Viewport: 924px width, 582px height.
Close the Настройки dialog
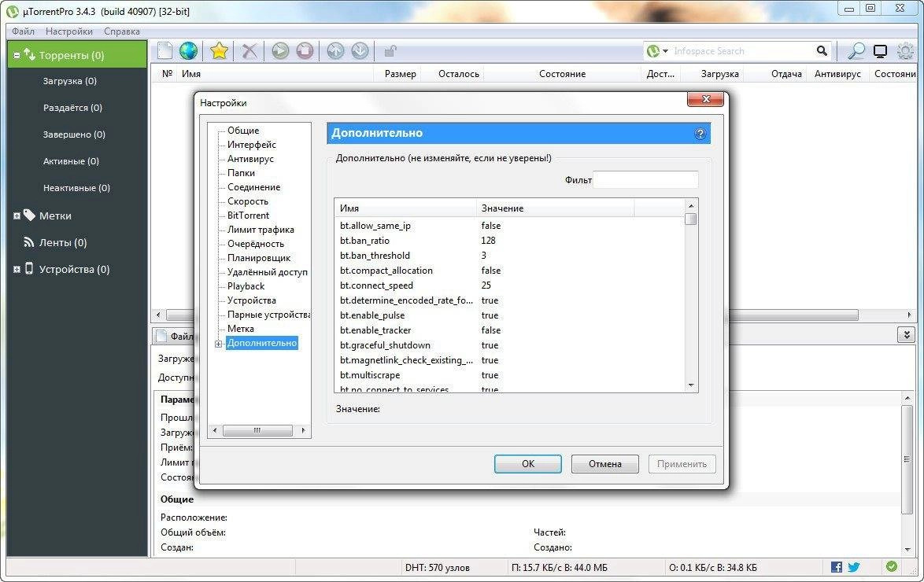point(705,99)
